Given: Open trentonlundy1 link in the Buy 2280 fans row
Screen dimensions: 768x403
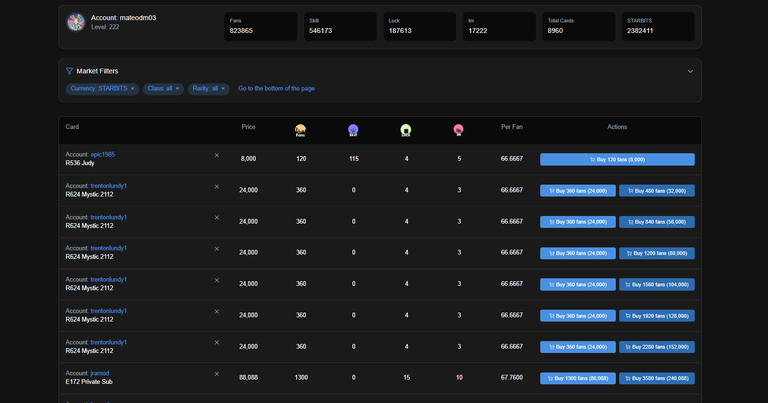Looking at the screenshot, I should pyautogui.click(x=109, y=342).
